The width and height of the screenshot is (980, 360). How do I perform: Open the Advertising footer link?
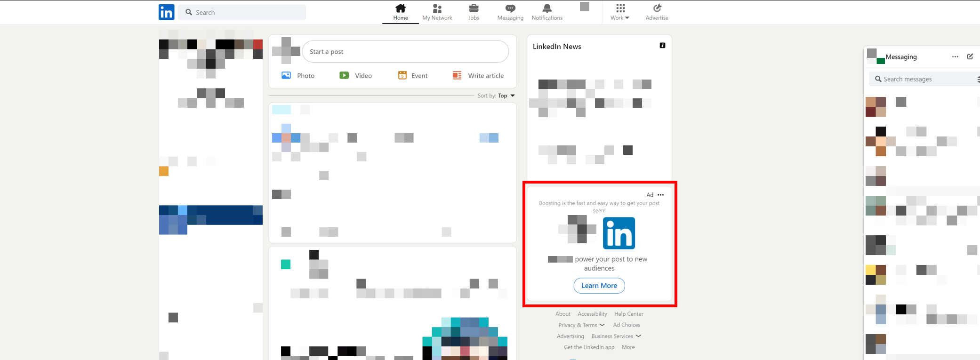pyautogui.click(x=570, y=336)
